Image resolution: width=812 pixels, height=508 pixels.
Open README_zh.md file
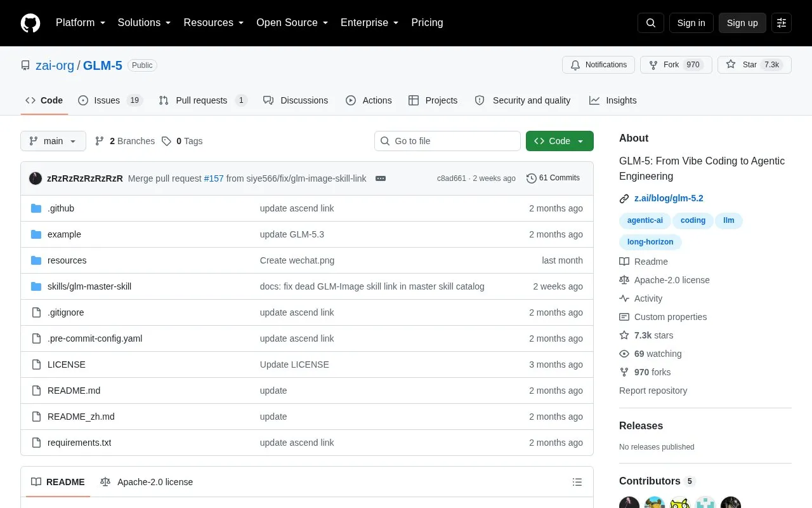[81, 417]
